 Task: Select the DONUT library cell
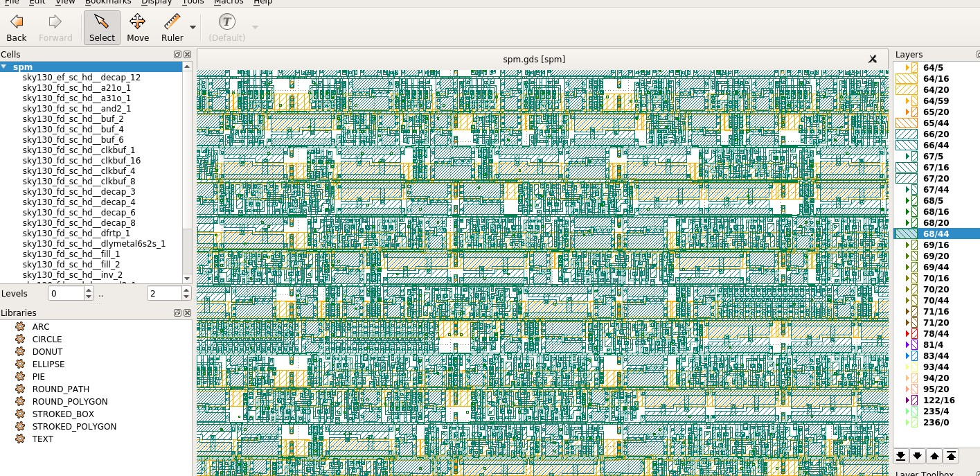47,352
